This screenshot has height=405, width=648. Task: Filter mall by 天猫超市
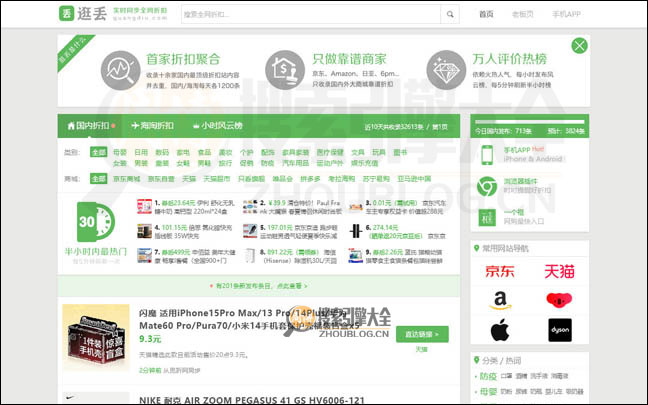216,179
